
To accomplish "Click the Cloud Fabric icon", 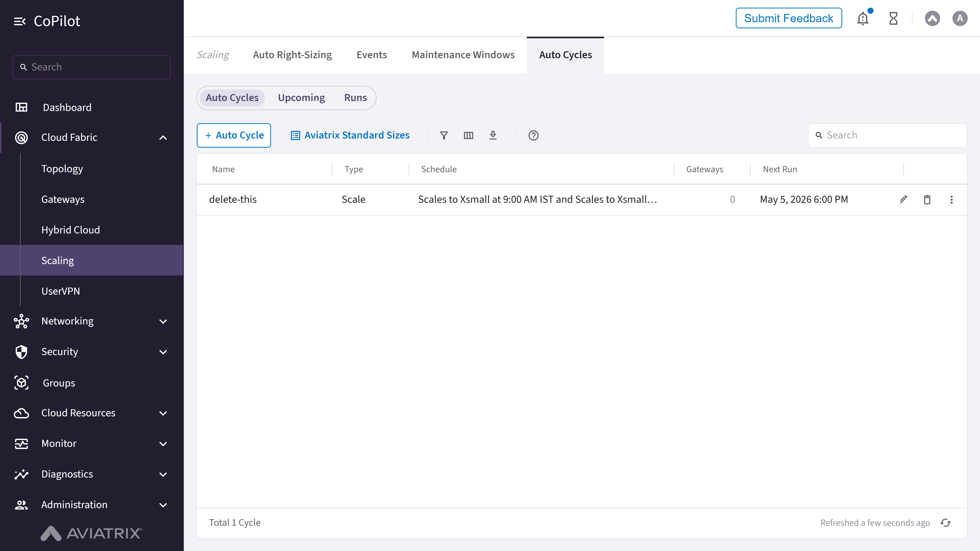I will pos(21,137).
